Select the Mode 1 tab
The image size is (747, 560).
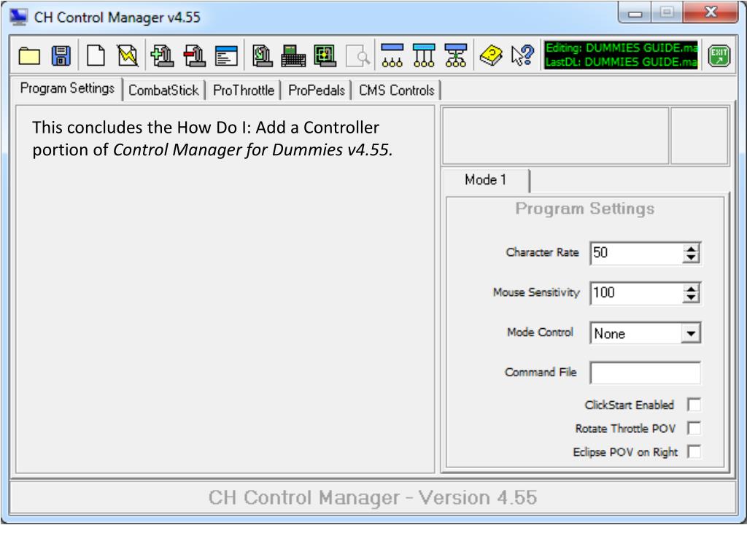(485, 179)
